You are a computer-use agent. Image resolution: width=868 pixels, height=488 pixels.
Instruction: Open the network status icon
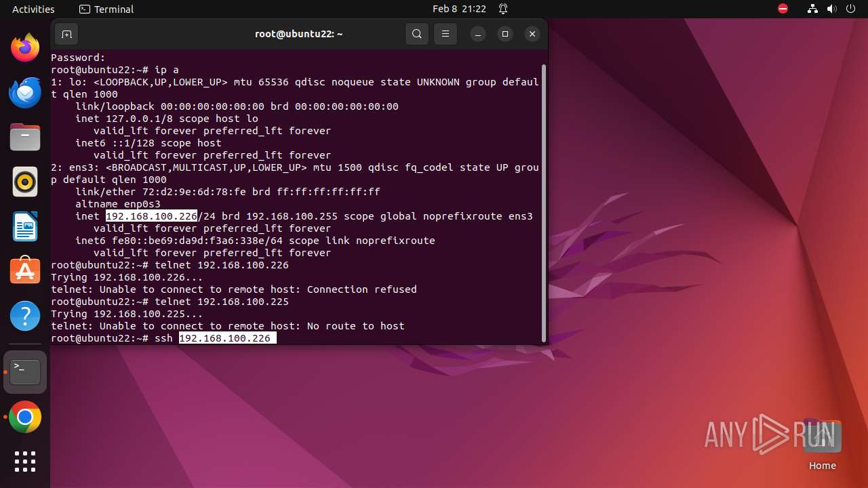tap(813, 9)
